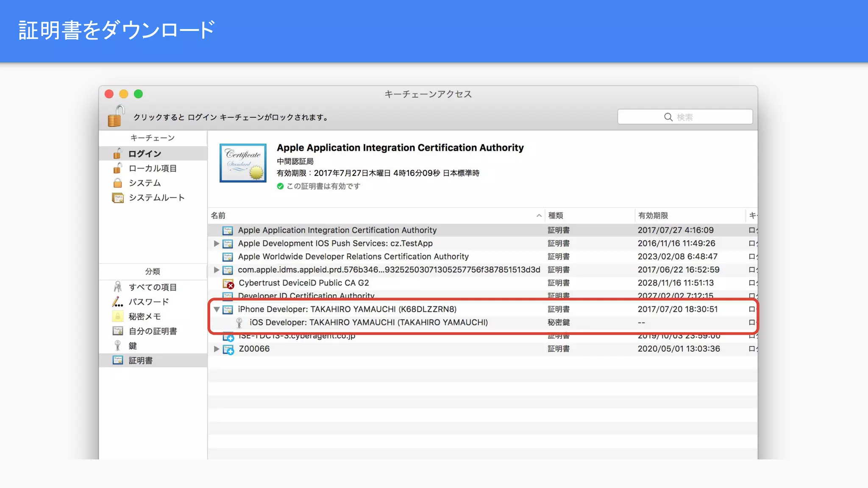This screenshot has height=488, width=868.
Task: Select the ローカル項目 keychain
Action: coord(153,168)
